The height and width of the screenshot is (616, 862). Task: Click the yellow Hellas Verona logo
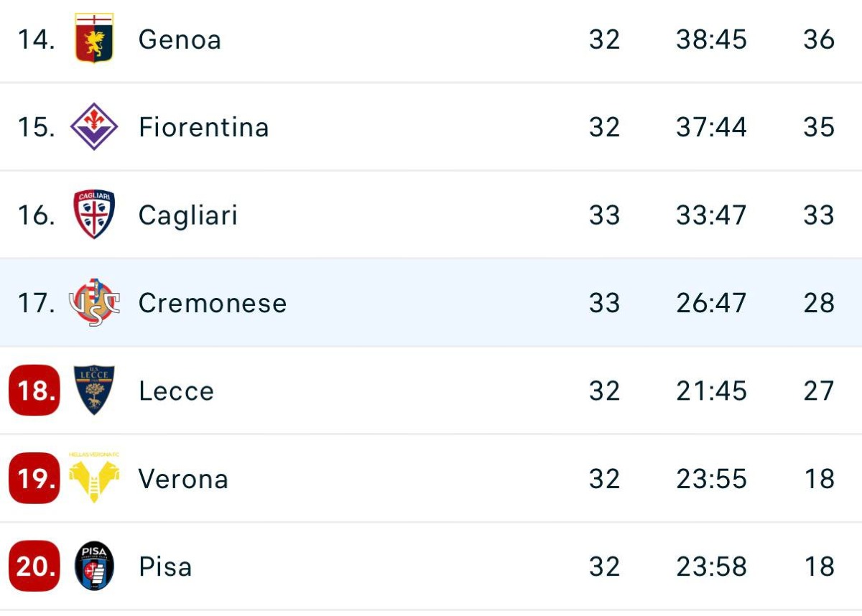click(x=94, y=478)
